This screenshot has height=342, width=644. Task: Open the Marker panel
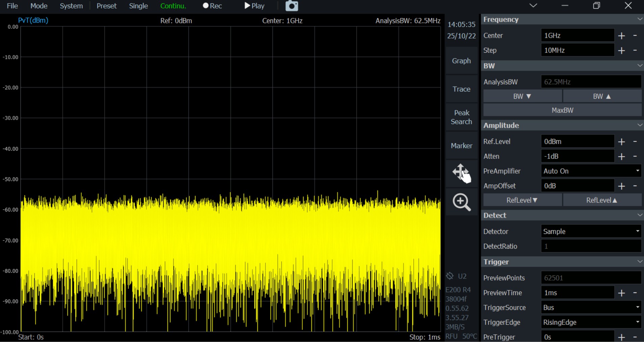click(461, 146)
